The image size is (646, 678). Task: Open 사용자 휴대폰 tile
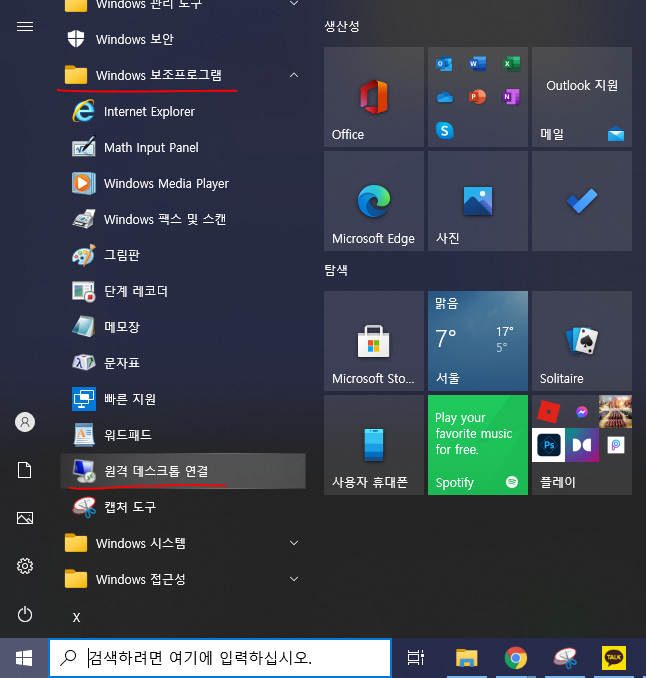(374, 445)
